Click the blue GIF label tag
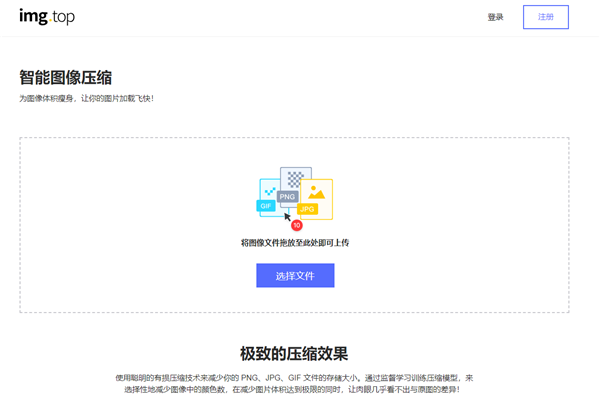This screenshot has height=414, width=600. [265, 205]
